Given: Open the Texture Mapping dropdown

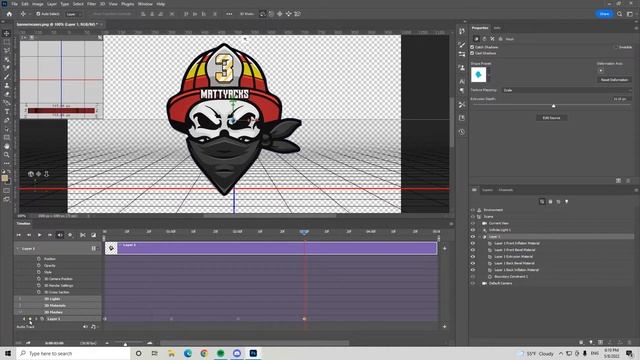Looking at the screenshot, I should coord(567,90).
